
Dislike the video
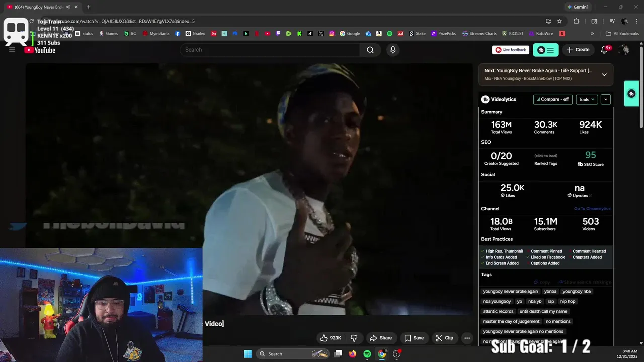click(x=354, y=338)
